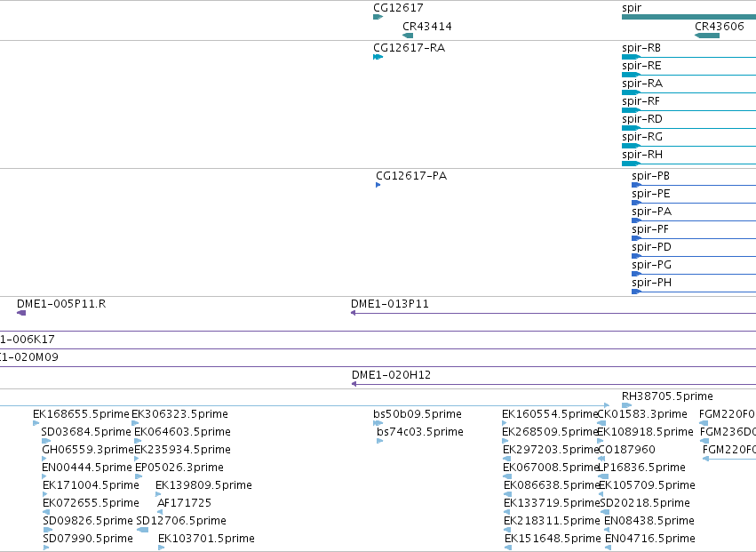Image resolution: width=756 pixels, height=552 pixels.
Task: Click protein feature spir-PH
Action: tap(651, 283)
